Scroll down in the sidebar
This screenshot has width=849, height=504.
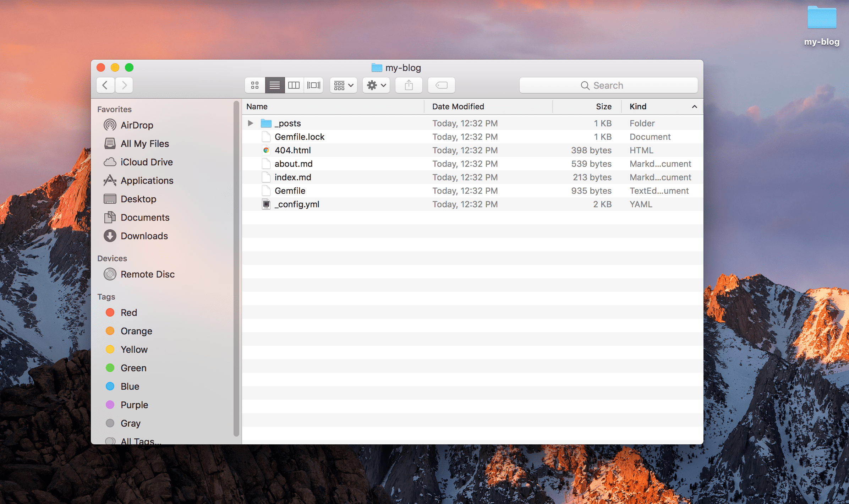236,438
